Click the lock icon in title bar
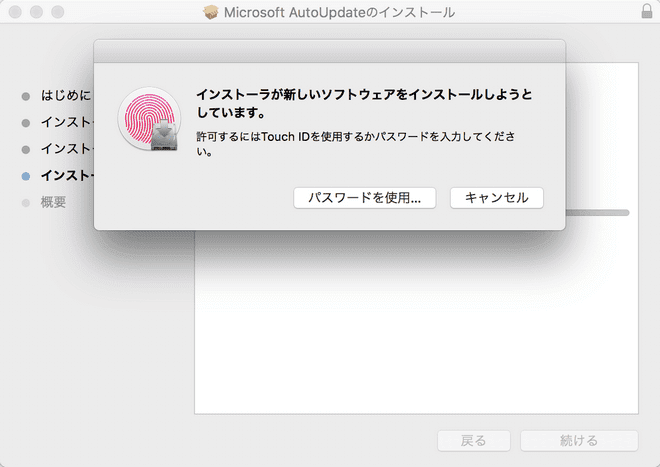The width and height of the screenshot is (660, 467). click(x=647, y=11)
